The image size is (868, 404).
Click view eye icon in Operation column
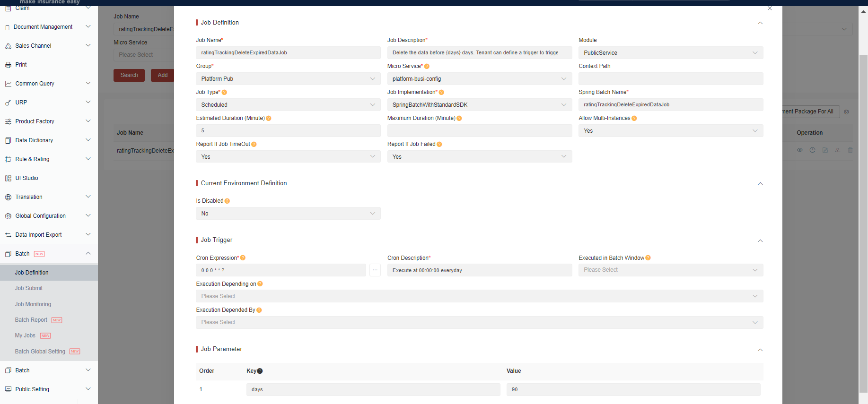[x=800, y=150]
